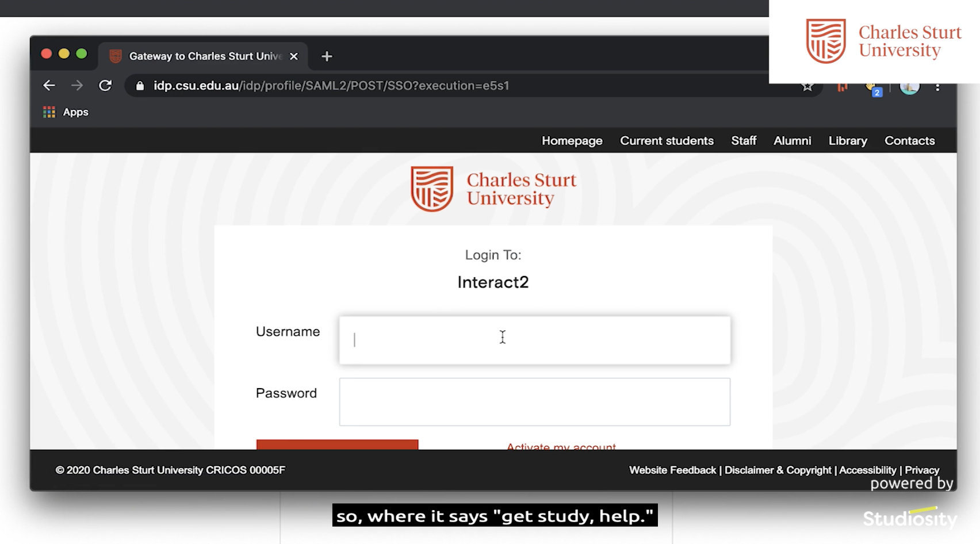Click the 2020 Charles Sturt University CRICOS text
This screenshot has width=980, height=544.
point(170,470)
